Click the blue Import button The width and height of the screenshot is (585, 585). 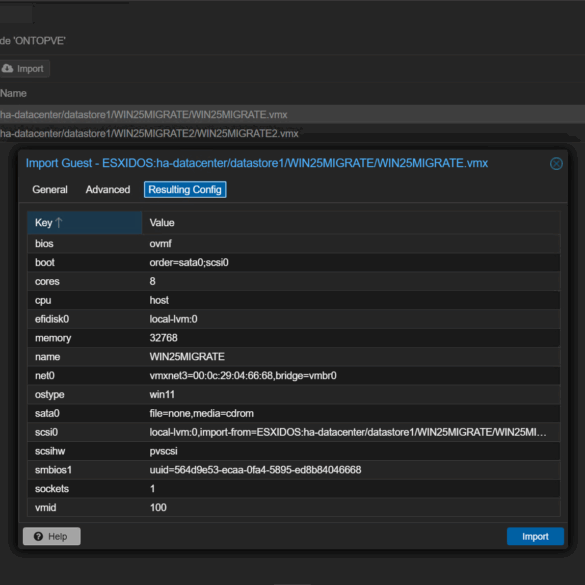pos(535,536)
